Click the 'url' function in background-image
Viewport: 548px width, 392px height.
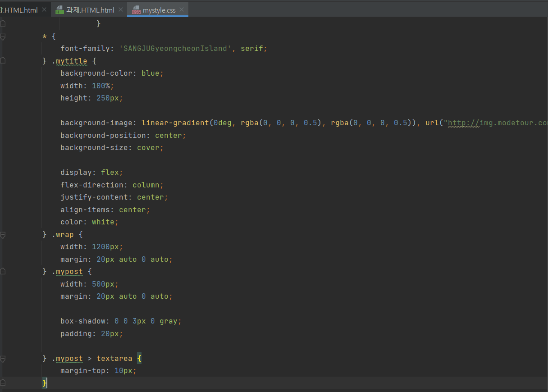[x=432, y=123]
